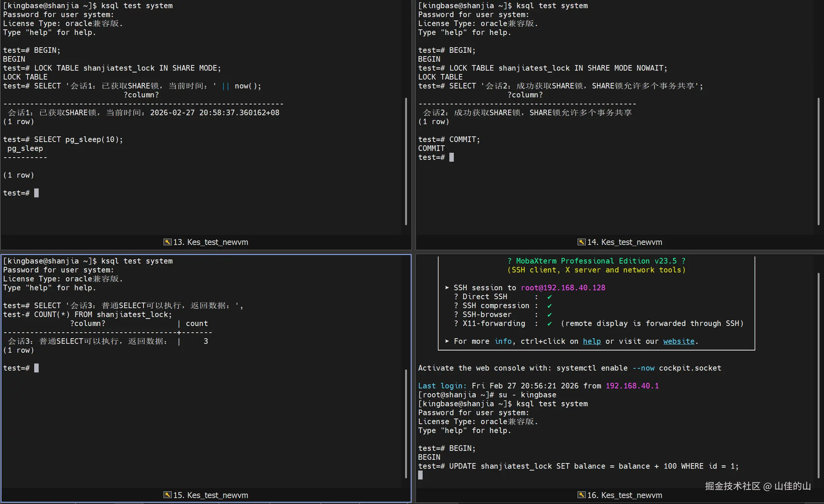Click the terminal icon on tab 13
The width and height of the screenshot is (824, 504).
coord(167,242)
